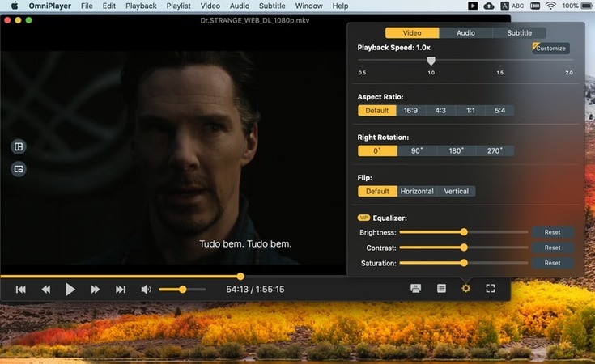Click the VIP badge next to Equalizer
The image size is (595, 364).
click(363, 218)
